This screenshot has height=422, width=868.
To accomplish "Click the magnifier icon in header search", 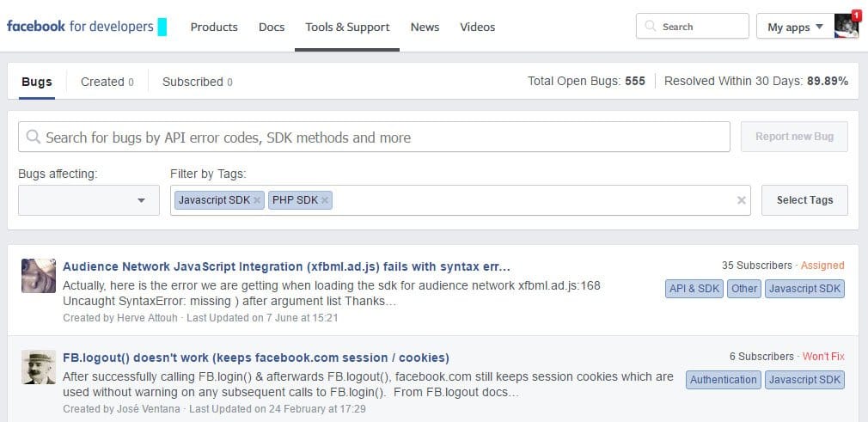I will coord(651,27).
